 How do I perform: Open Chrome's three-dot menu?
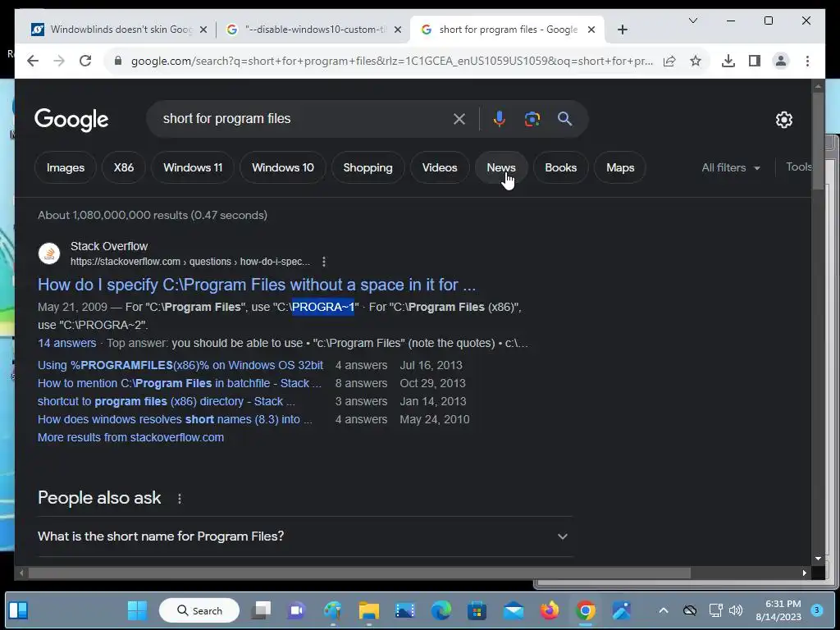(807, 61)
